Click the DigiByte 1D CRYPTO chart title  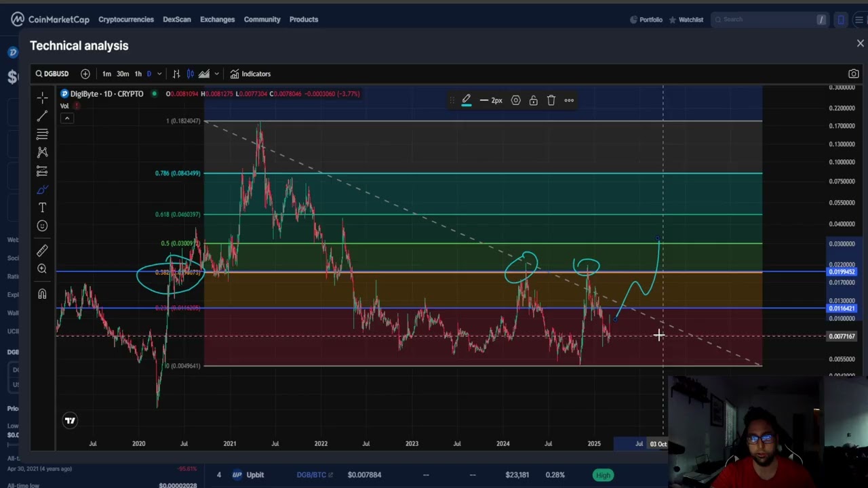(106, 94)
